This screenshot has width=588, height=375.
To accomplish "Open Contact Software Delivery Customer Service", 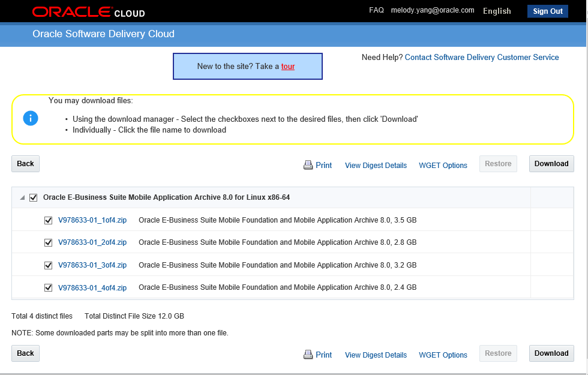I will coord(481,58).
